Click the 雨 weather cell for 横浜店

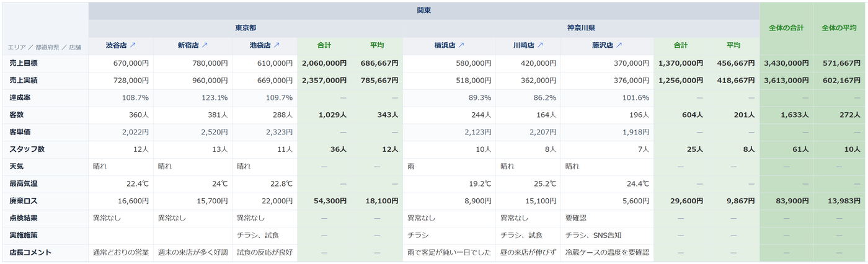pyautogui.click(x=449, y=167)
